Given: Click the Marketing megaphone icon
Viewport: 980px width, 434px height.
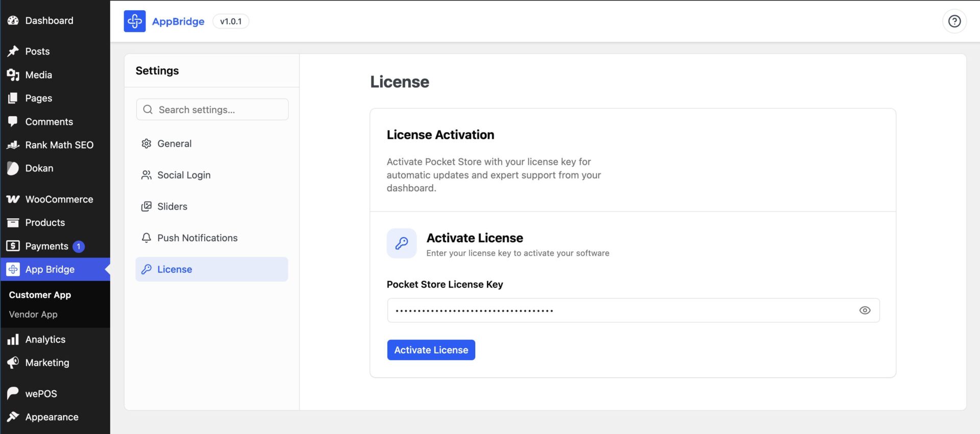Looking at the screenshot, I should (13, 363).
